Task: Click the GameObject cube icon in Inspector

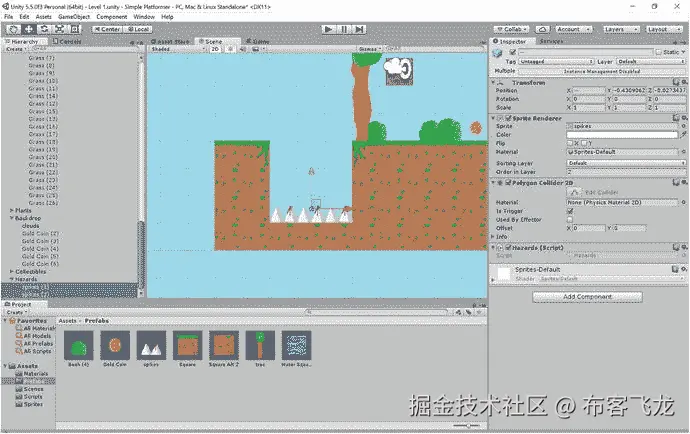Action: coord(498,53)
